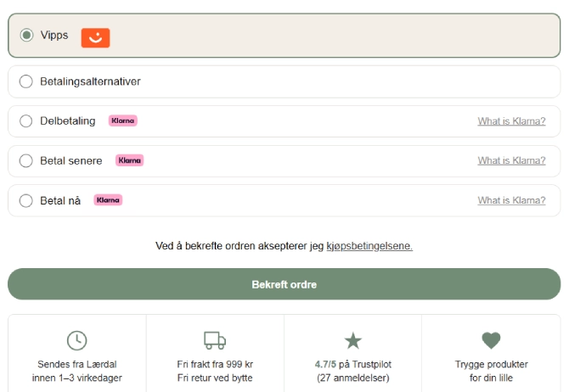The image size is (569, 392).
Task: Open the kjøpsbetingelsene terms link
Action: click(369, 246)
